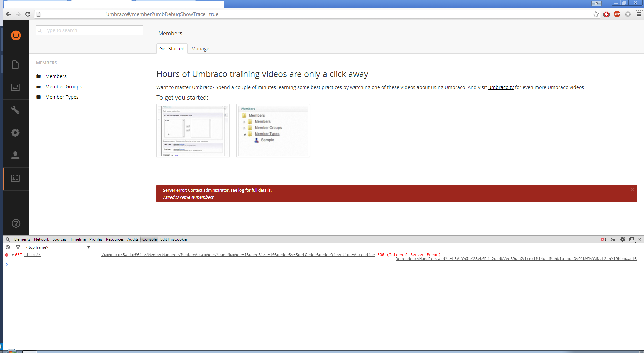This screenshot has height=353, width=644.
Task: Play the role based protection video thumbnail
Action: click(193, 130)
